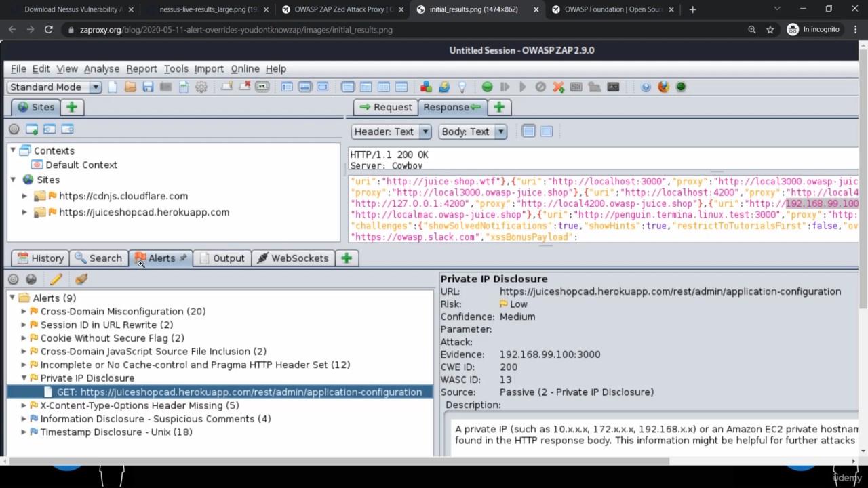Screen dimensions: 868x488
Task: Open the File menu
Action: [18, 68]
